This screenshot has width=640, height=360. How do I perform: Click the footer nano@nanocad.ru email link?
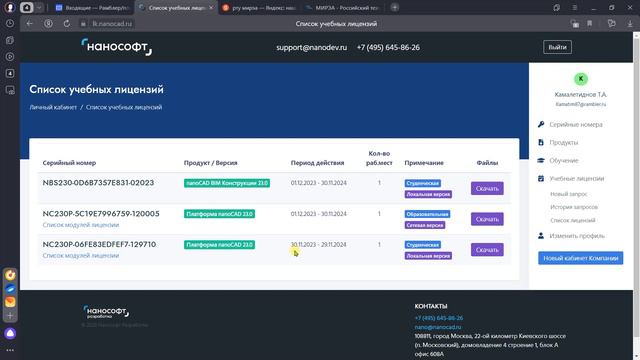click(x=438, y=327)
